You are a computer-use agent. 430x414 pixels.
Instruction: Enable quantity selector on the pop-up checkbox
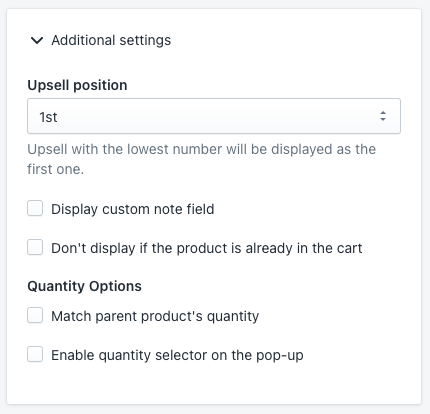(x=35, y=354)
